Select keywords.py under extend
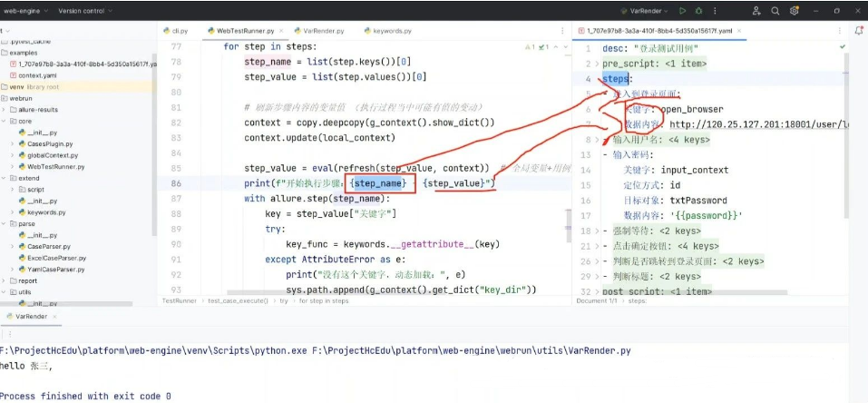 click(46, 212)
